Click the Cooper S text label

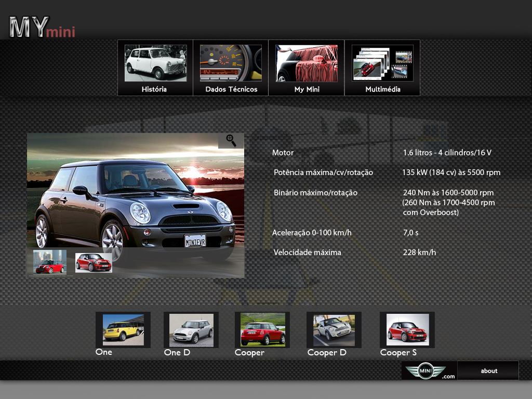point(398,353)
